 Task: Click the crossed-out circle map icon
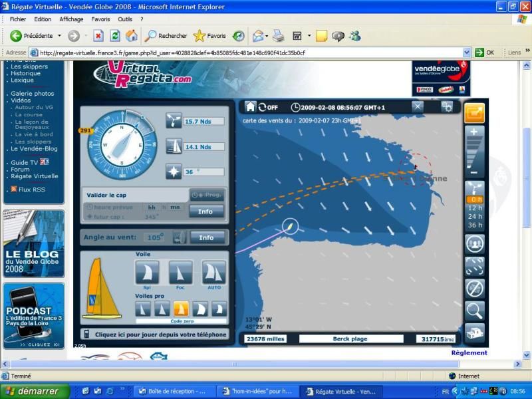click(474, 289)
